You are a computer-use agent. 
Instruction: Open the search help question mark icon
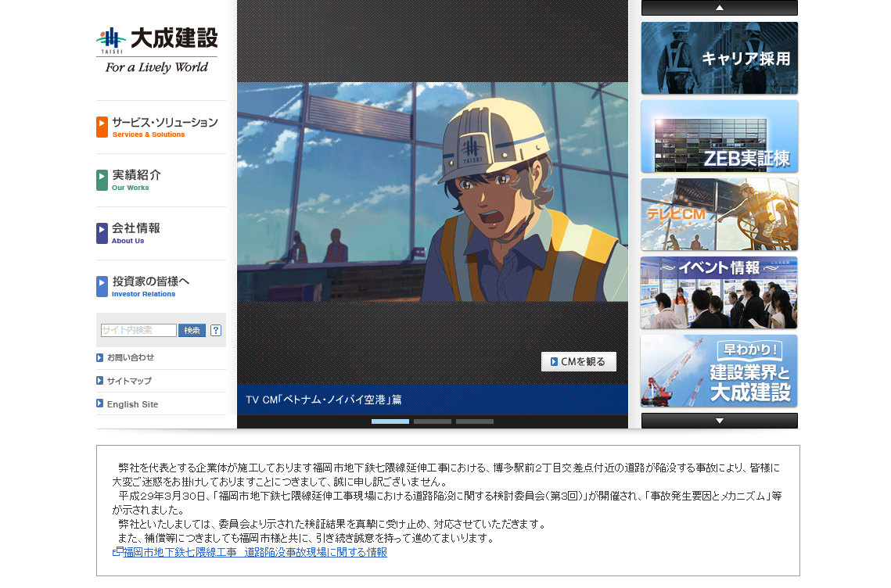216,331
